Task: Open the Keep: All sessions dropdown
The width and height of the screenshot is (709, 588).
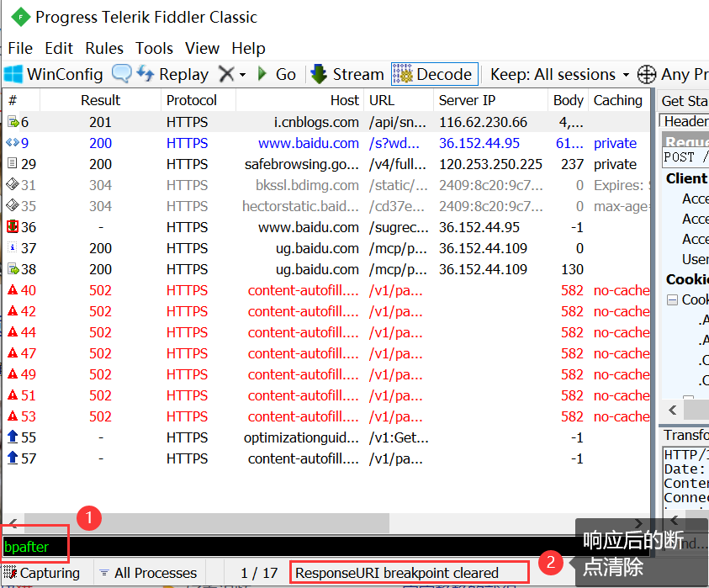Action: point(560,74)
